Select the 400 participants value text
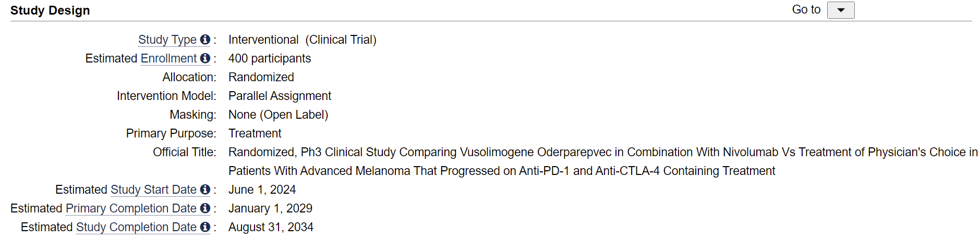The height and width of the screenshot is (239, 980). (270, 58)
